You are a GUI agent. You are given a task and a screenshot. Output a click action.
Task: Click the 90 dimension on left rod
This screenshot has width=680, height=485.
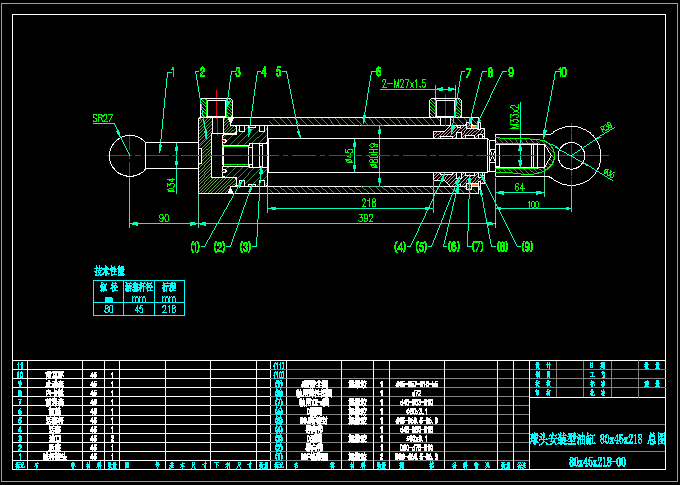tap(163, 217)
